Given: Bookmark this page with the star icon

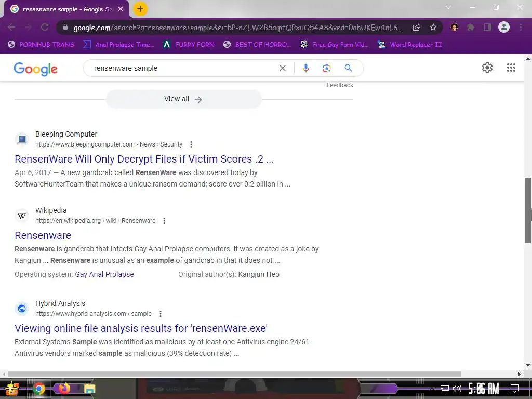Looking at the screenshot, I should coord(433,28).
